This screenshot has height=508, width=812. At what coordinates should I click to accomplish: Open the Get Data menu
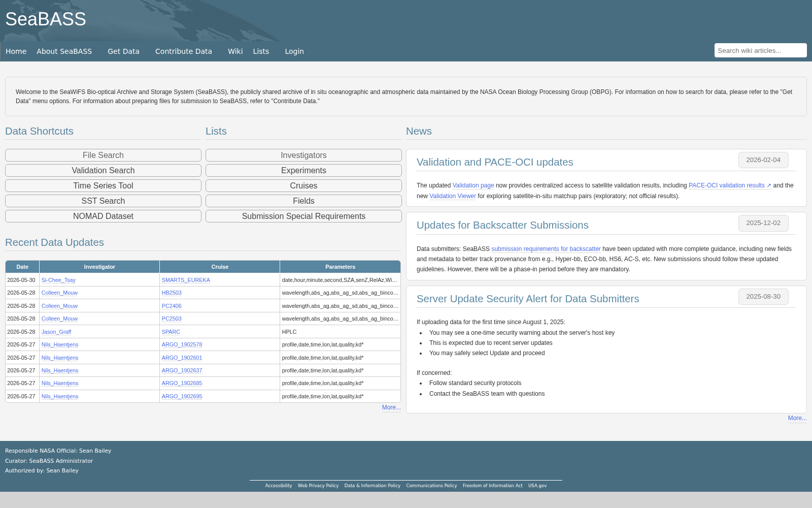coord(123,51)
